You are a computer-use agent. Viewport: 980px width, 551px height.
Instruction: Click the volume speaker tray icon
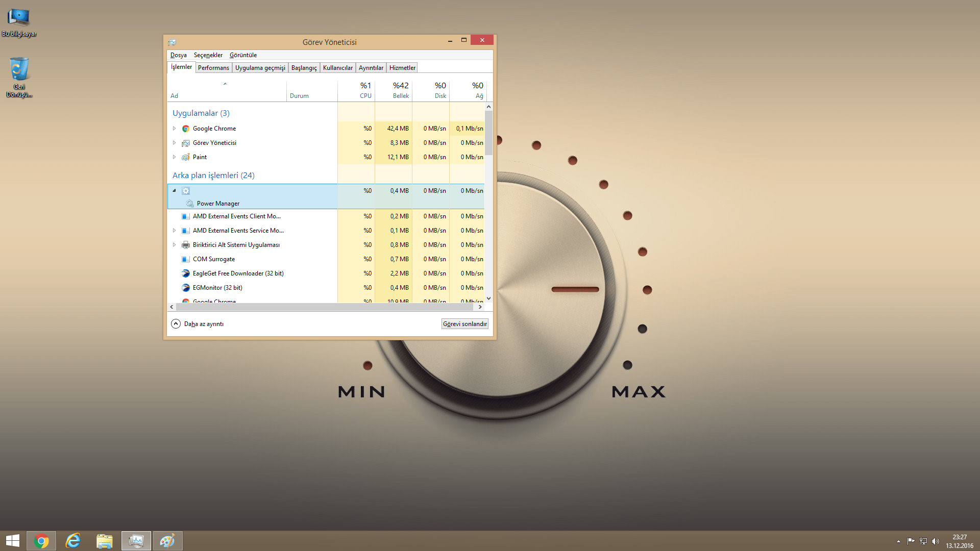[935, 541]
